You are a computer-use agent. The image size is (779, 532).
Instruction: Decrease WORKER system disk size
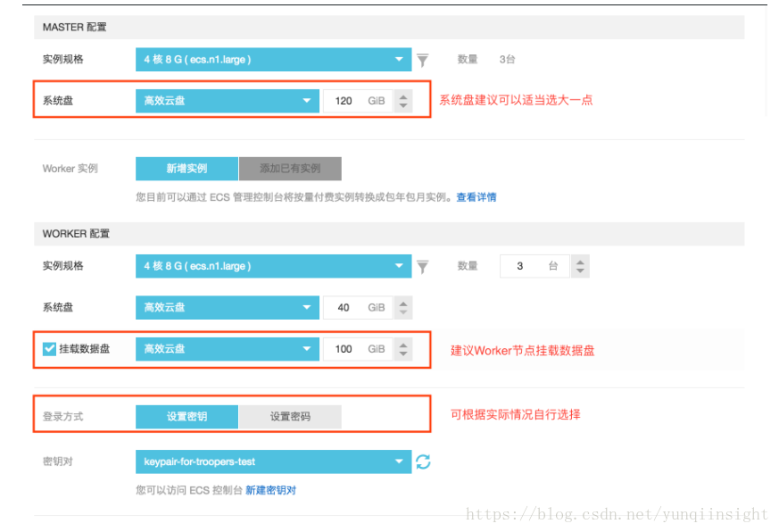click(403, 312)
